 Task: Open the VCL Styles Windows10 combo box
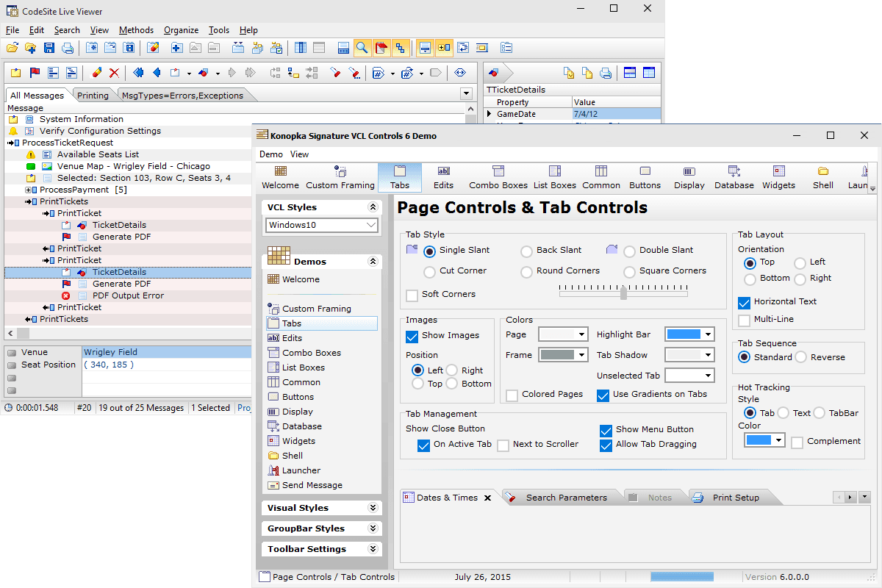323,225
